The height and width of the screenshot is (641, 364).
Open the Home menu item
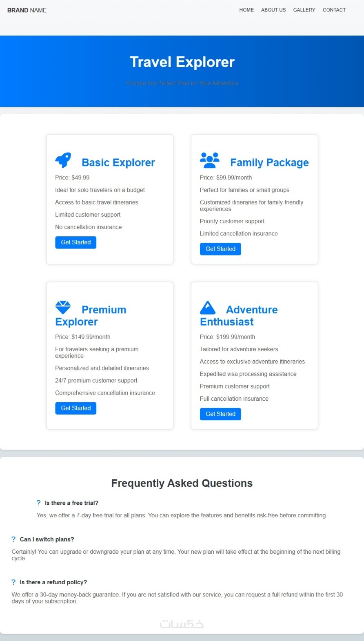coord(246,10)
